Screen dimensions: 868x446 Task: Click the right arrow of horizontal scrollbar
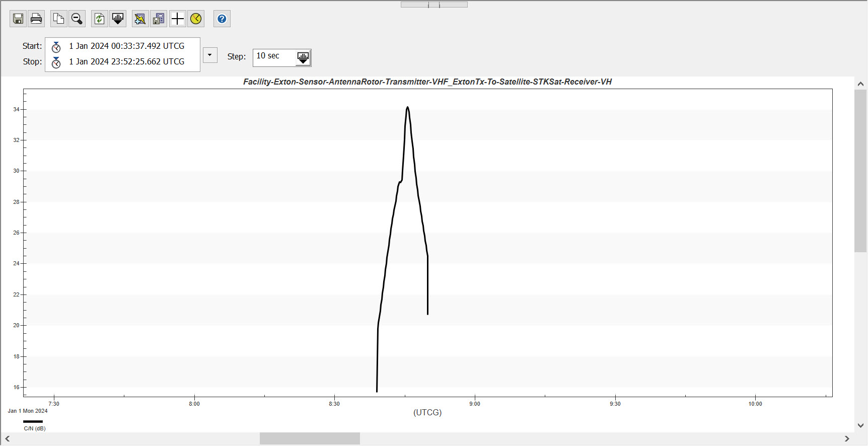tap(847, 438)
